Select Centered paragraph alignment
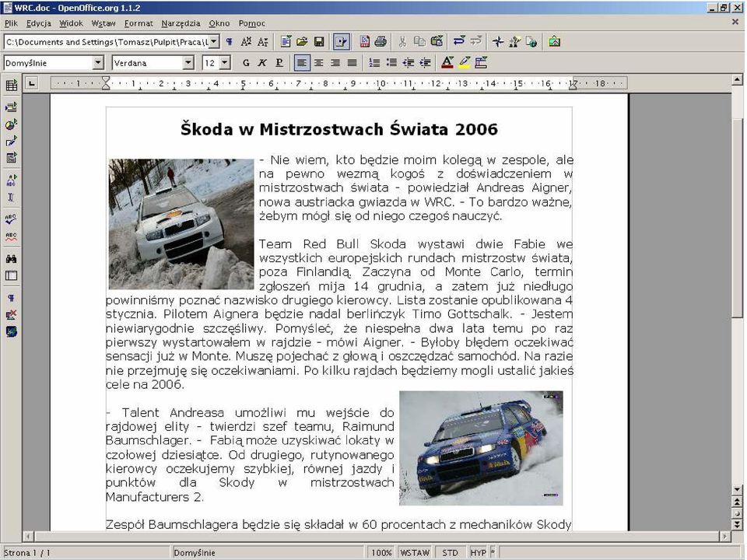Viewport: 747px width, 560px height. (319, 63)
